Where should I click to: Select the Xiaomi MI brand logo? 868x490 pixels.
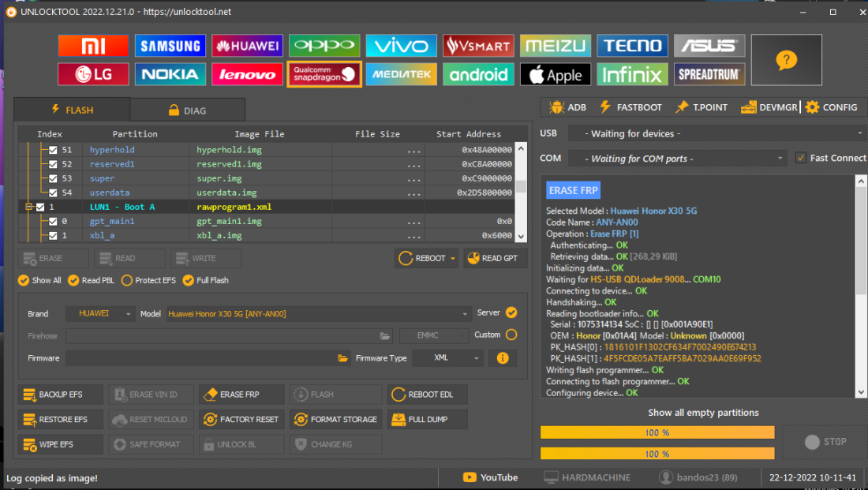tap(93, 46)
